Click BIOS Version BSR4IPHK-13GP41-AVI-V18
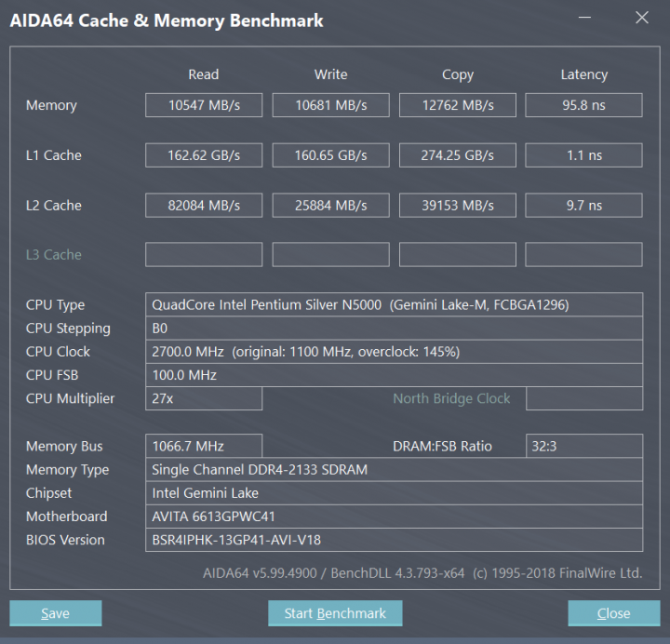 tap(394, 540)
